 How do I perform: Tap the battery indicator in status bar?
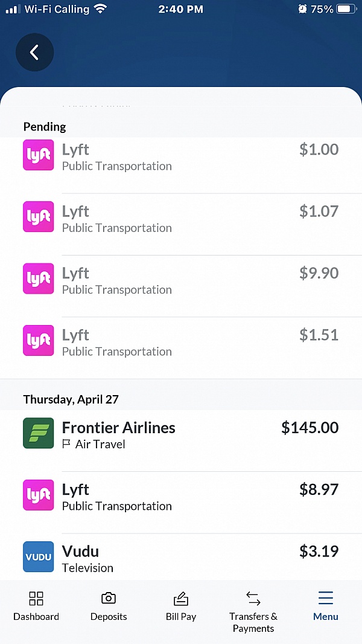(x=346, y=9)
